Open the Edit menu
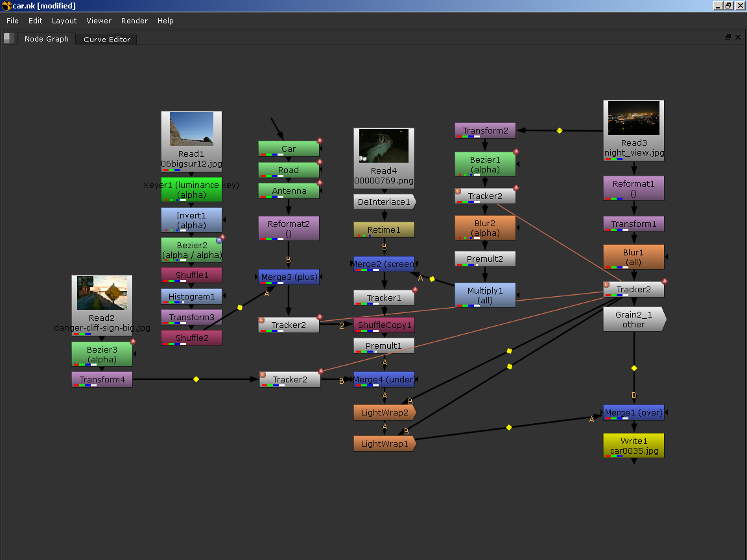This screenshot has width=747, height=560. point(35,21)
